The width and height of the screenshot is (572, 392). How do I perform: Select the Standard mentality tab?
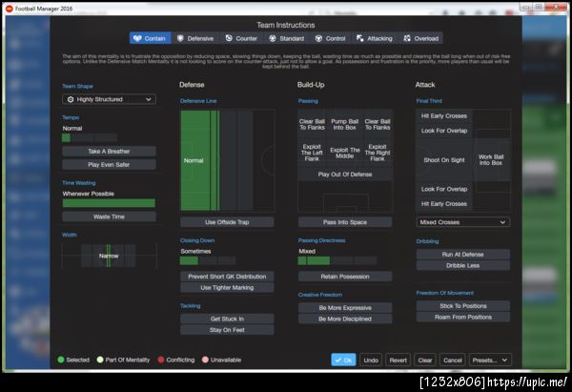(x=287, y=38)
